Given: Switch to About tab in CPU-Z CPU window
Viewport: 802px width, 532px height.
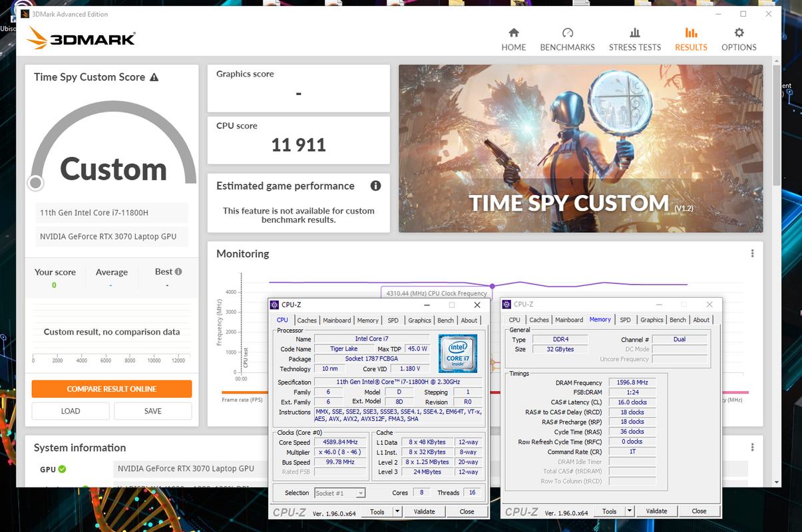Looking at the screenshot, I should [x=469, y=321].
